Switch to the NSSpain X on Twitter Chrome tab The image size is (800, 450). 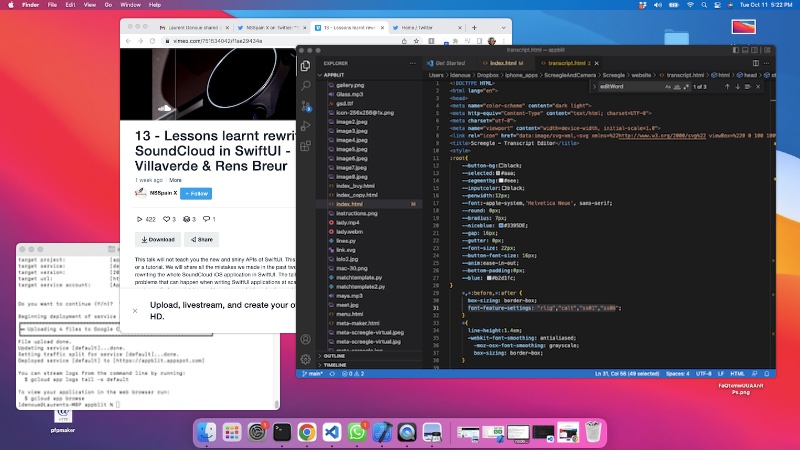pos(271,28)
